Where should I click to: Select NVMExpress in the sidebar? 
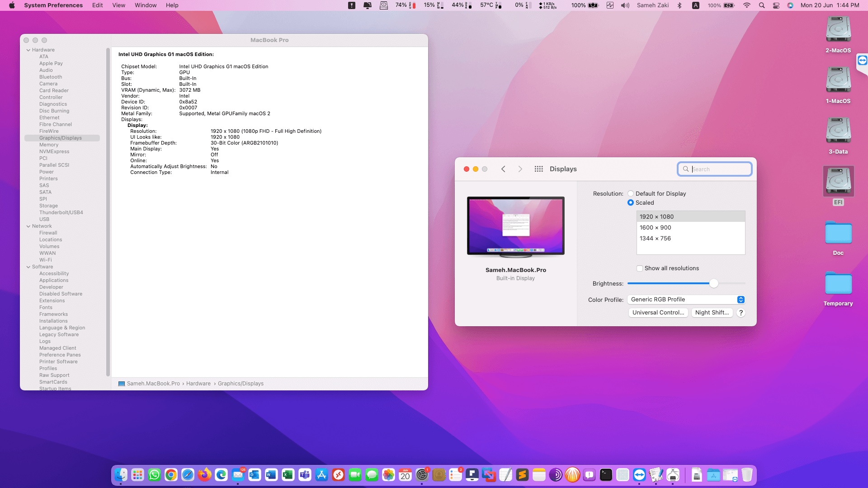tap(54, 152)
